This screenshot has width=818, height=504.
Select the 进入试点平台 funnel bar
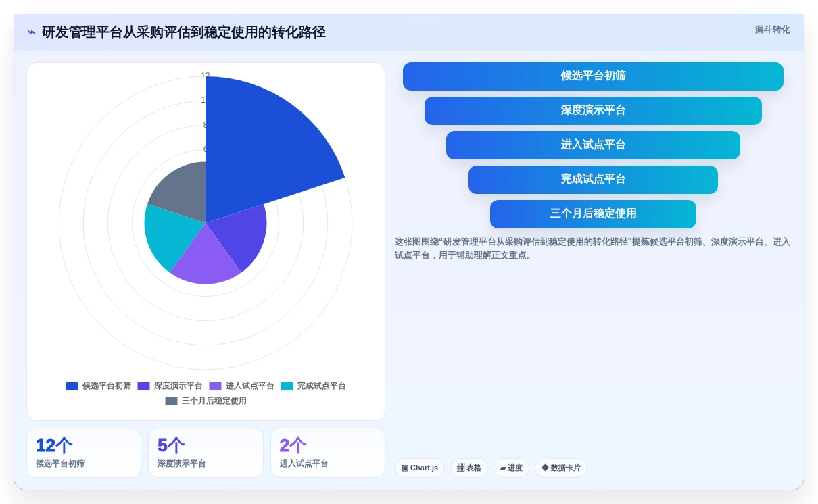tap(593, 145)
